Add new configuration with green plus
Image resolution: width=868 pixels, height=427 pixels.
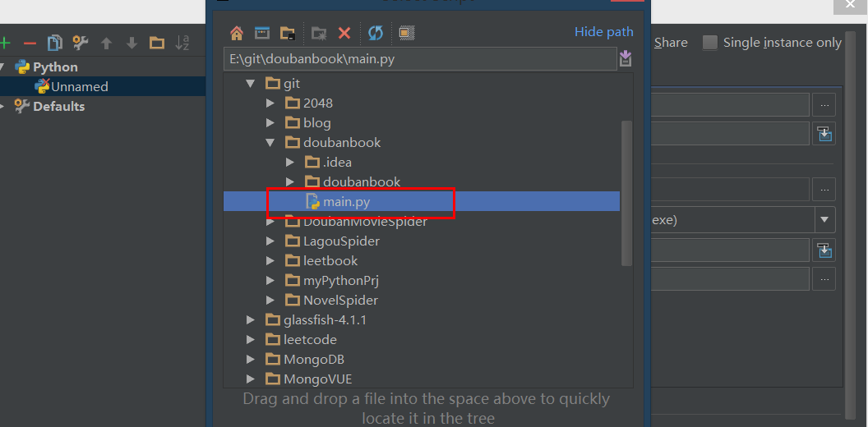4,44
